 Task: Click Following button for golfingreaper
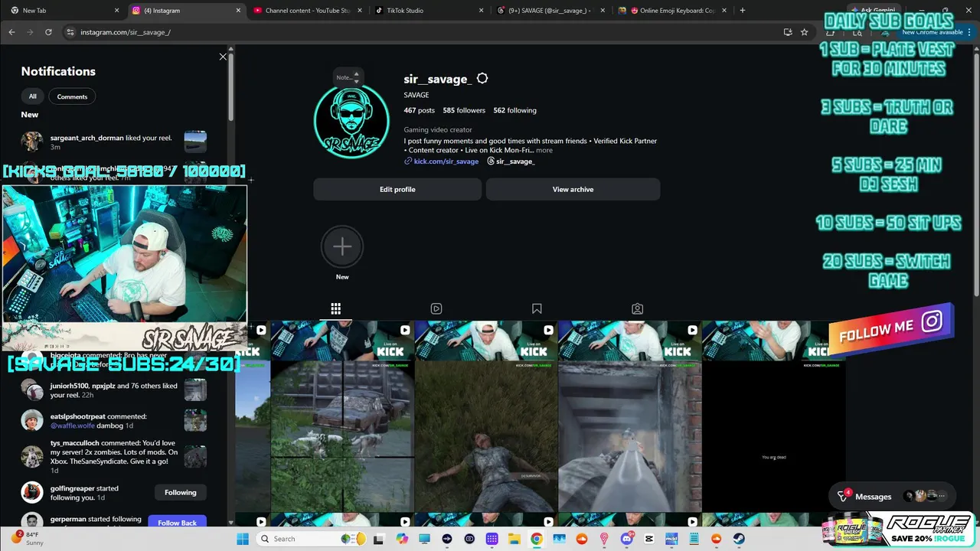[x=180, y=492]
